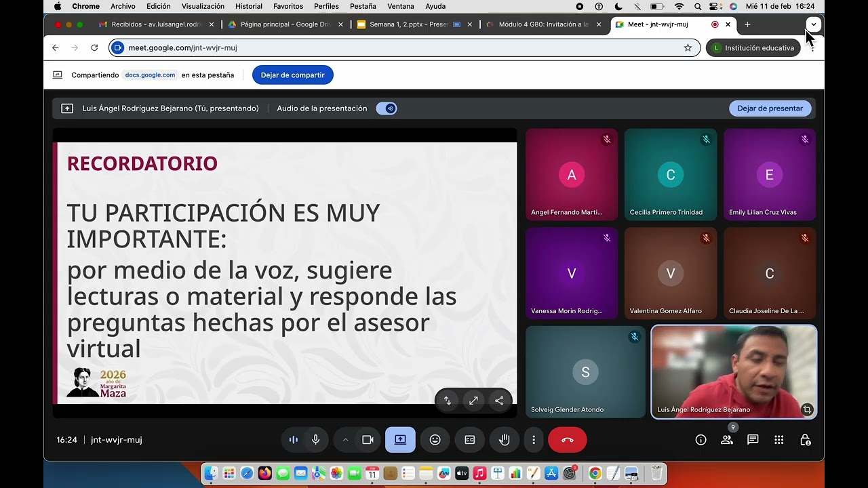Expand presentation to fullscreen icon
Viewport: 868px width, 488px height.
(x=473, y=401)
